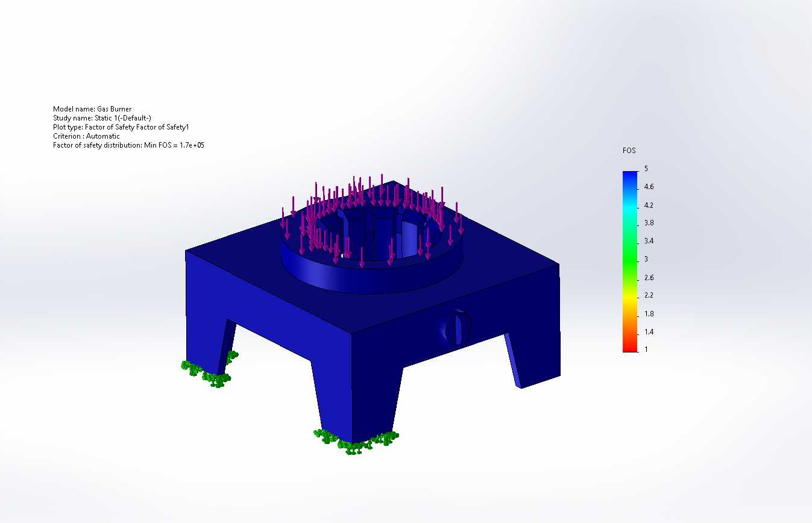The image size is (812, 523).
Task: Select the 3.8 legend tick label
Action: [649, 223]
